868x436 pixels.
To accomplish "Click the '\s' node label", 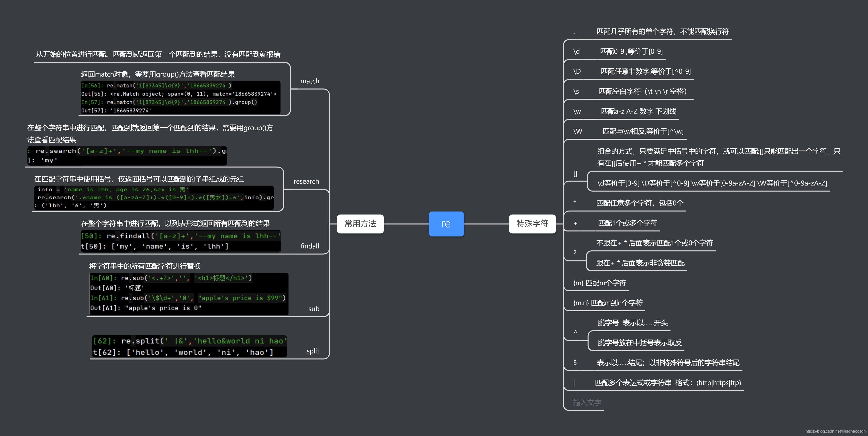I will [x=576, y=91].
